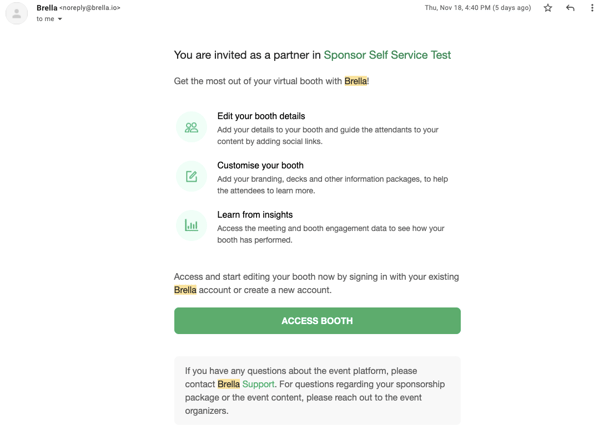Click the Learn from insights heading
Screen dimensions: 609x431
(x=255, y=215)
